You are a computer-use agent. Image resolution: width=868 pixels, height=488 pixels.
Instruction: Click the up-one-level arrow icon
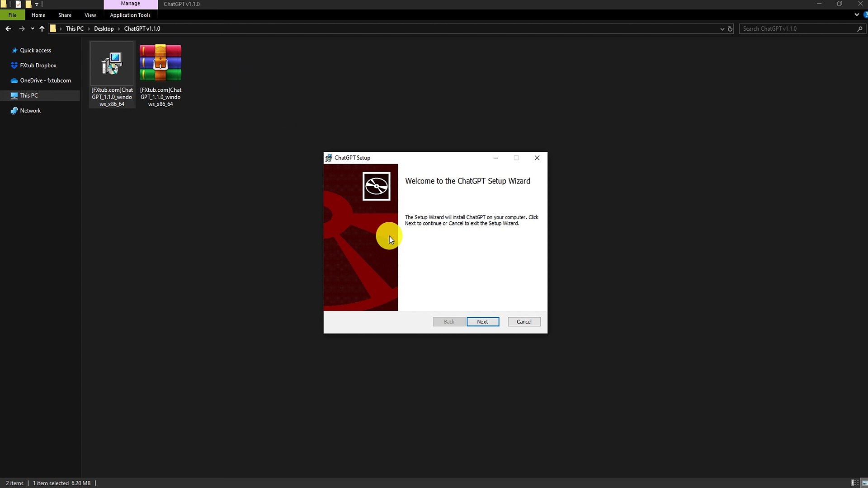click(x=42, y=28)
